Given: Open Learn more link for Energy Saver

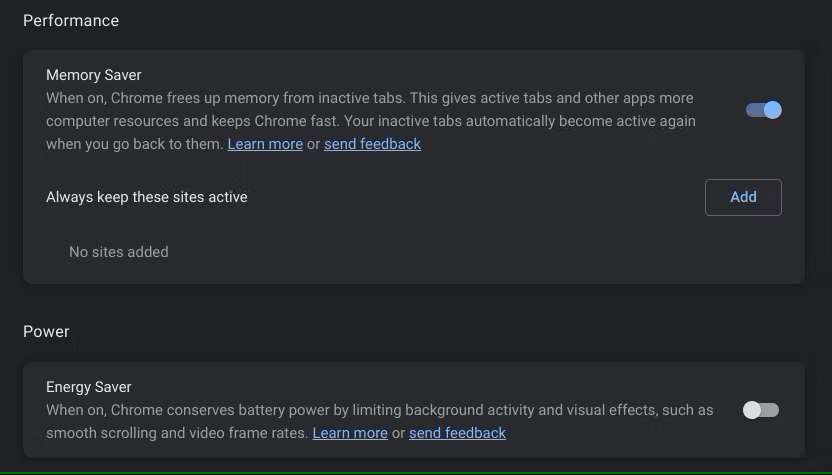Looking at the screenshot, I should (x=350, y=433).
